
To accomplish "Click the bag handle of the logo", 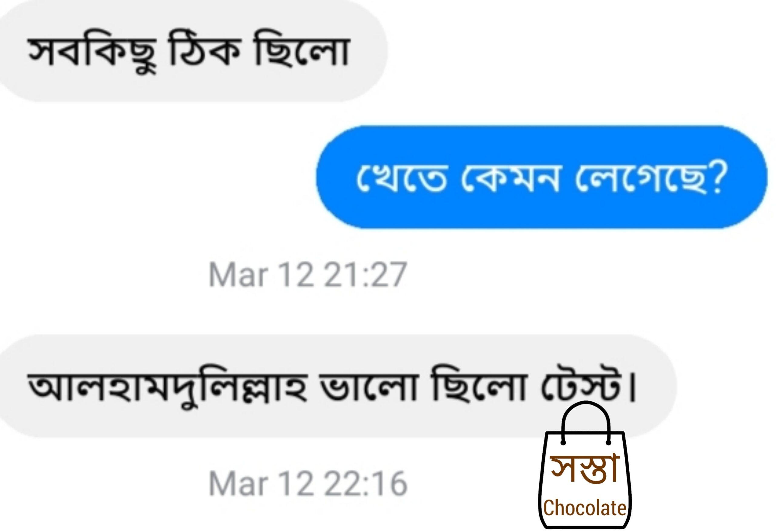I will tap(586, 423).
